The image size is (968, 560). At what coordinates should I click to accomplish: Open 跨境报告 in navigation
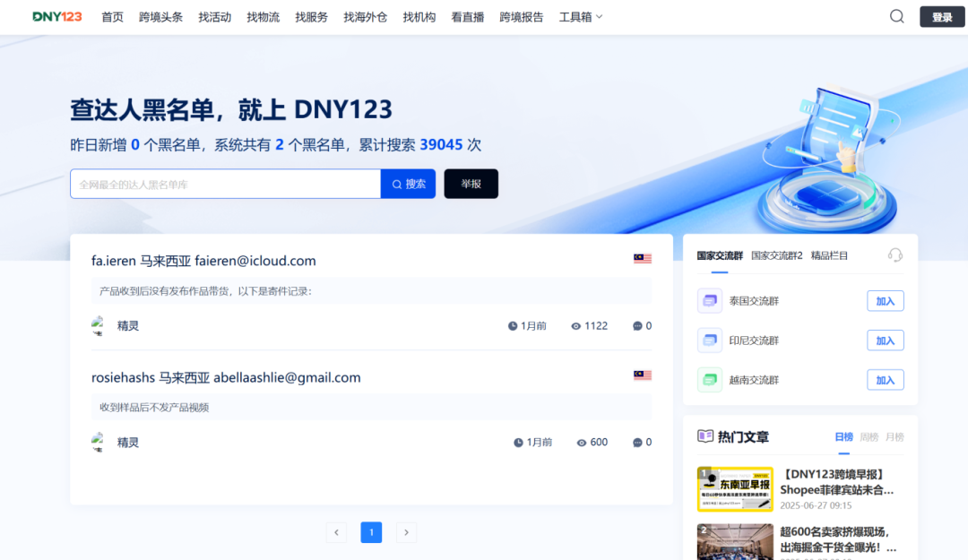(522, 17)
